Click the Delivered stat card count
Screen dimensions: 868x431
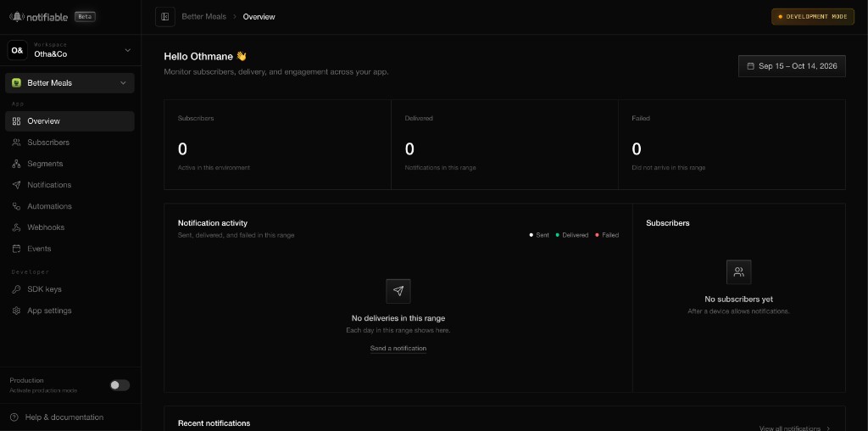pos(409,149)
